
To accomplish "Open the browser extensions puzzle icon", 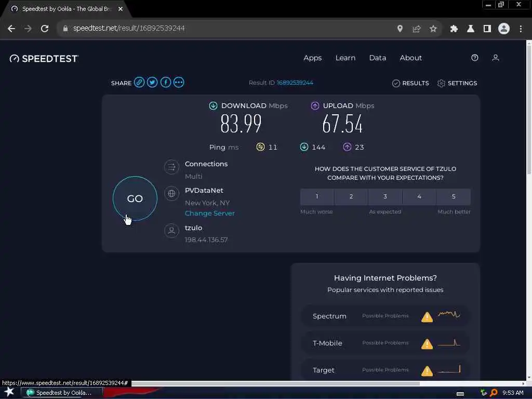I will (454, 29).
